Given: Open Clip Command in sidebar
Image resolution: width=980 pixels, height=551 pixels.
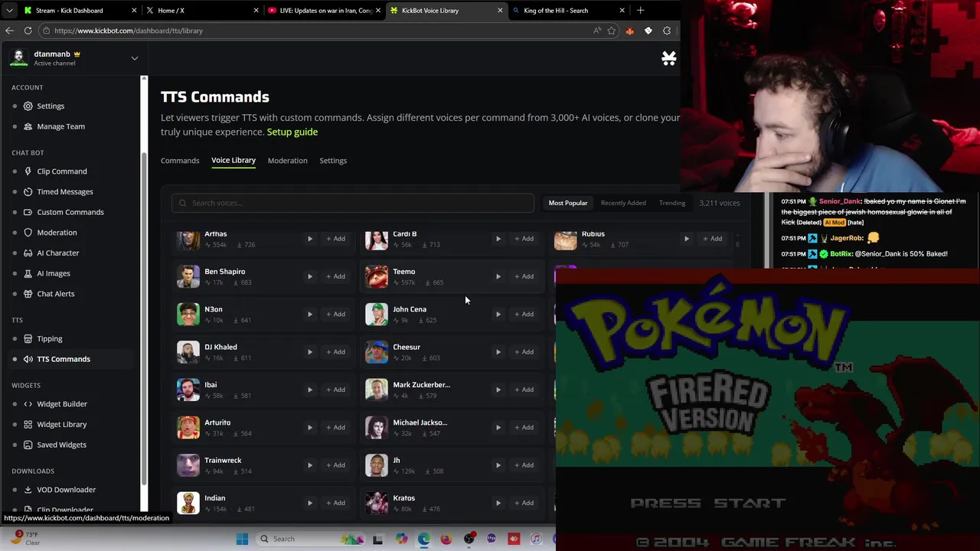Looking at the screenshot, I should point(62,171).
